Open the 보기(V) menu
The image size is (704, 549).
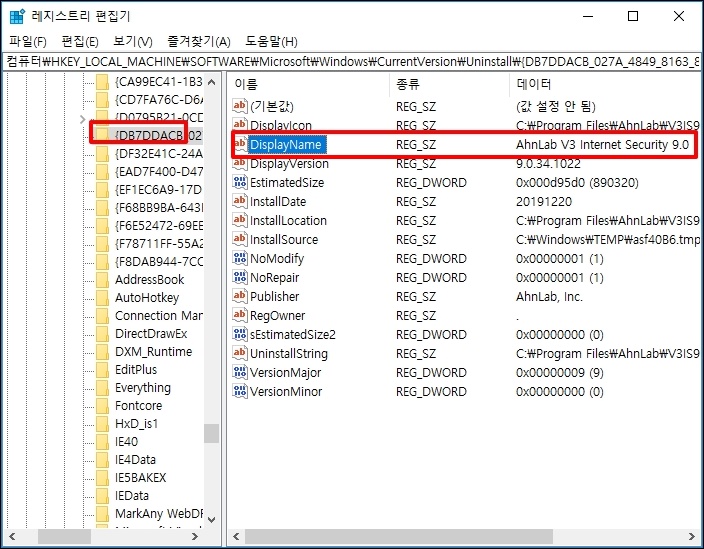coord(133,42)
